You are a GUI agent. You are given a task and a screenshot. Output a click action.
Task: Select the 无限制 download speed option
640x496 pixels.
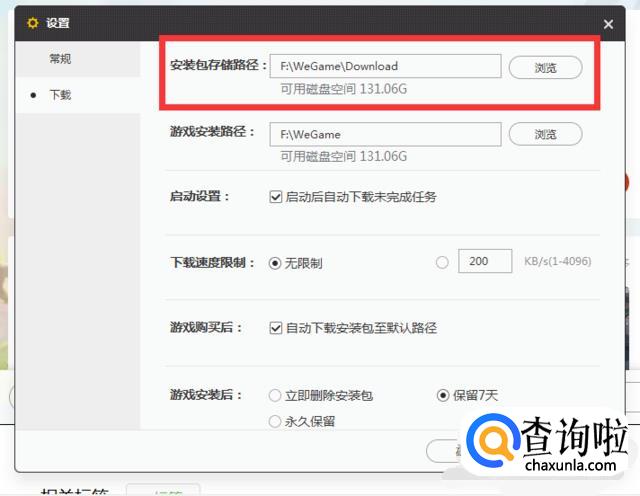click(275, 263)
